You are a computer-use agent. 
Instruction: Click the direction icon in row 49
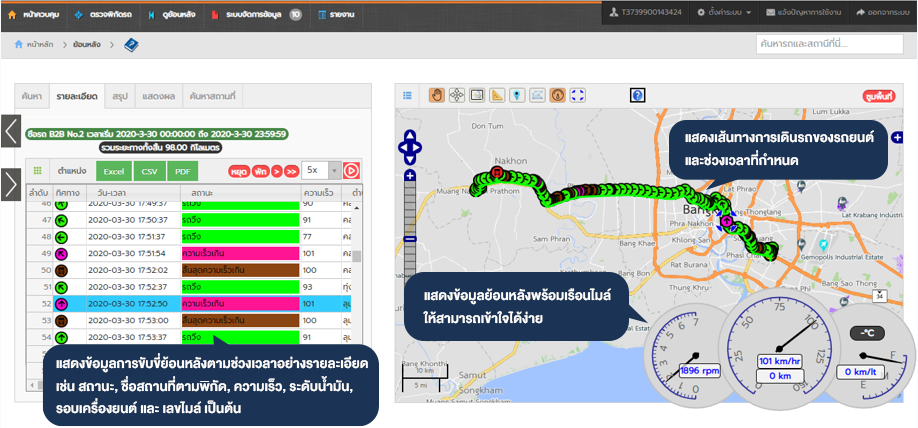(61, 254)
